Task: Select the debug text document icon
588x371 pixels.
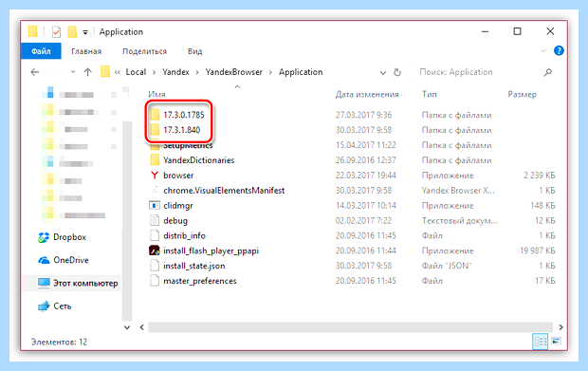Action: tap(155, 220)
